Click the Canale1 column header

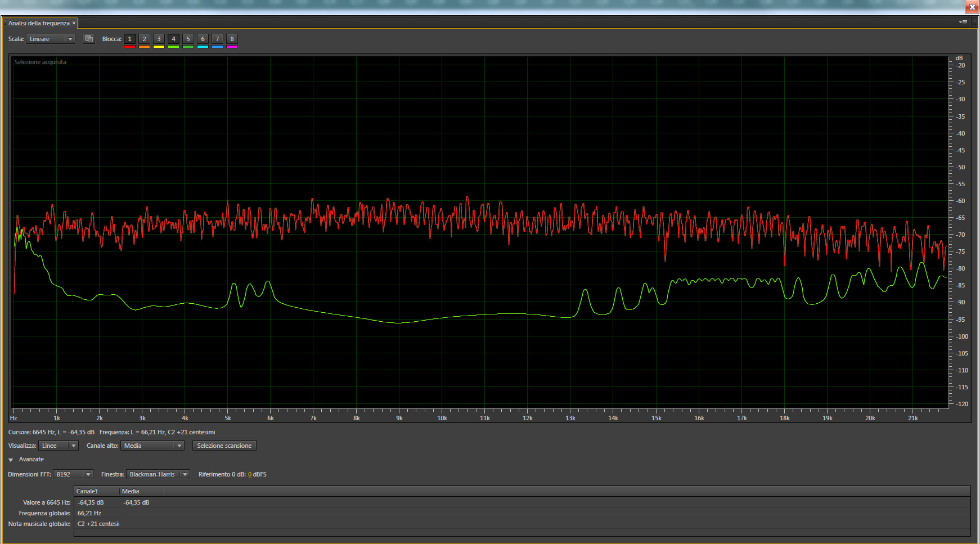click(x=96, y=491)
